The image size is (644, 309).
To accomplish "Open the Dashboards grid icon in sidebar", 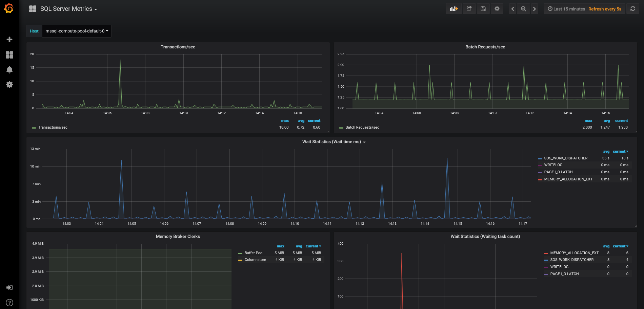I will [9, 55].
